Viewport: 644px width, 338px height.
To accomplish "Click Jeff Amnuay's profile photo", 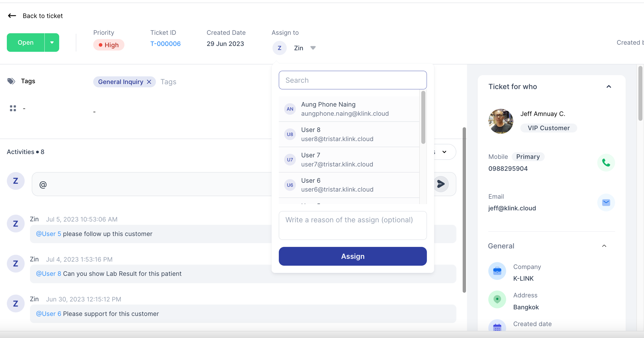I will (500, 121).
